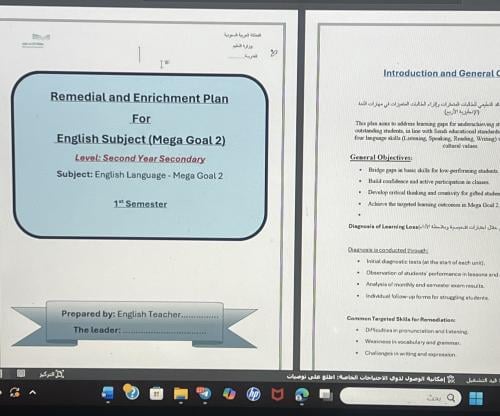The width and height of the screenshot is (500, 416).
Task: Click 'Diagnosis is conducted through:' line
Action: [388, 250]
